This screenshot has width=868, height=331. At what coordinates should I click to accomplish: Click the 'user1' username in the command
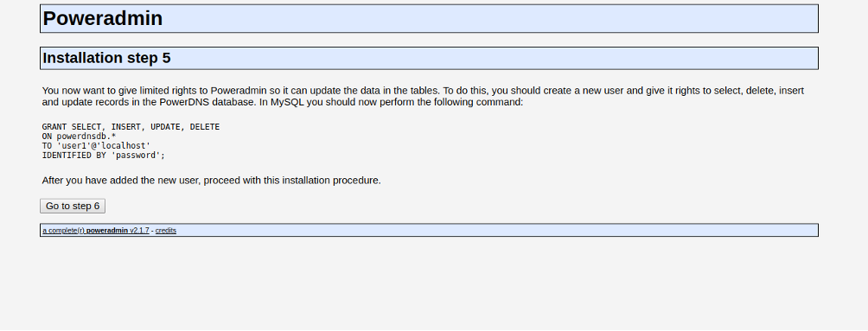(x=74, y=145)
